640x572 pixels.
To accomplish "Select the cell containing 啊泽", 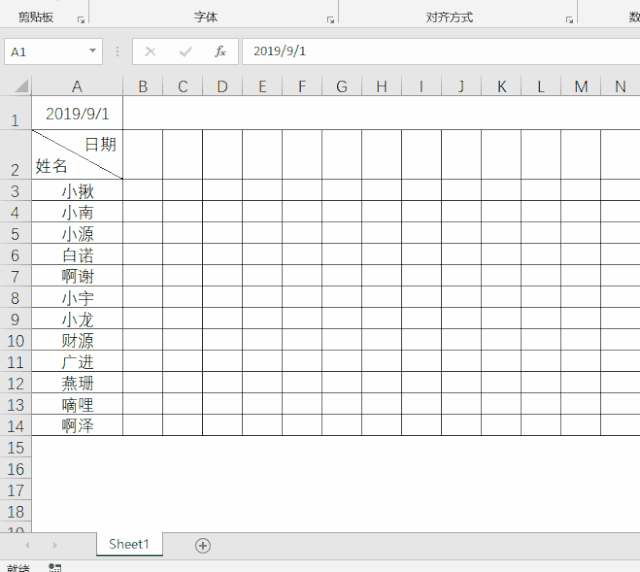I will pos(77,425).
